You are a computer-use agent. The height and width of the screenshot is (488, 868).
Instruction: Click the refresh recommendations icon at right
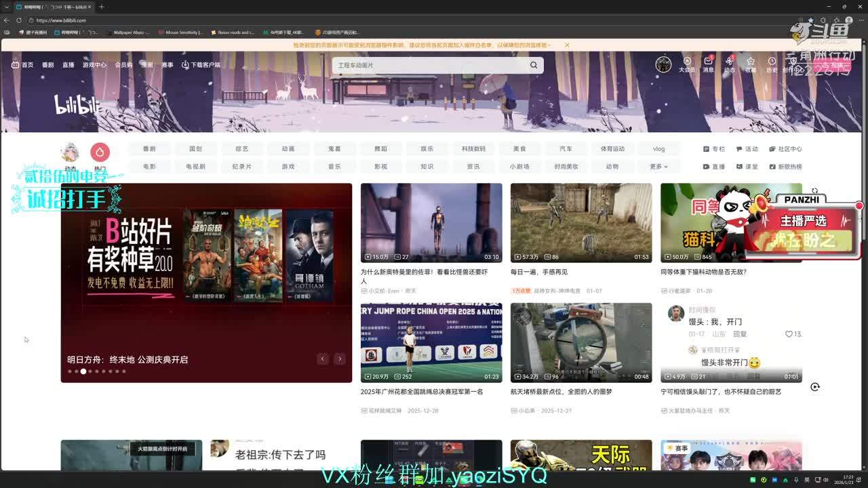click(815, 386)
